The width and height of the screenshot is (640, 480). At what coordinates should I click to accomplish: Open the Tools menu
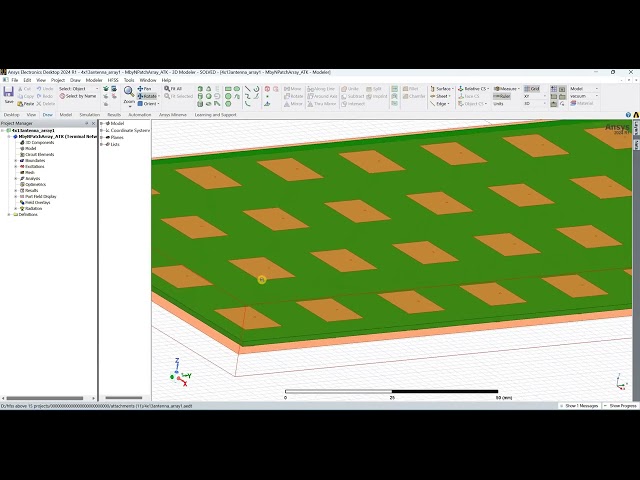coord(129,80)
